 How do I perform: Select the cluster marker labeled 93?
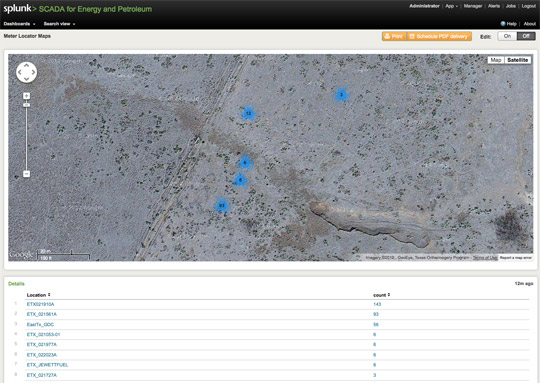pos(222,206)
